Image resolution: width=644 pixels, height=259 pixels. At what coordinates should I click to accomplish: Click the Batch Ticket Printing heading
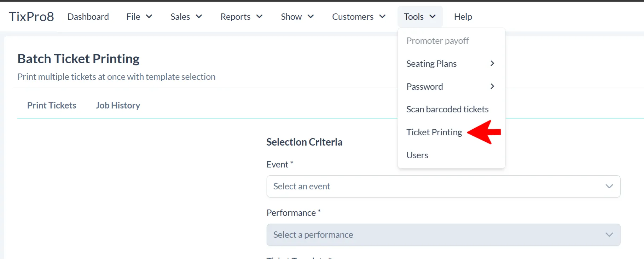pyautogui.click(x=79, y=59)
